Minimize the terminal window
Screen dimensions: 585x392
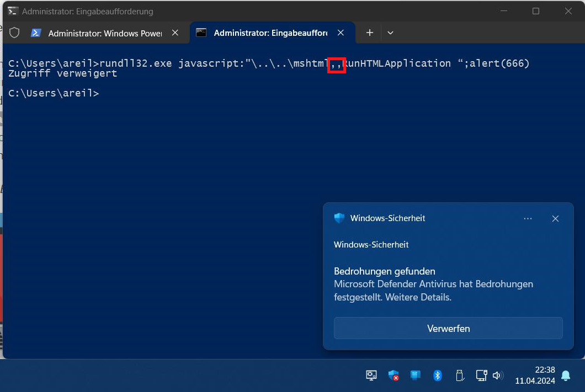click(x=504, y=11)
